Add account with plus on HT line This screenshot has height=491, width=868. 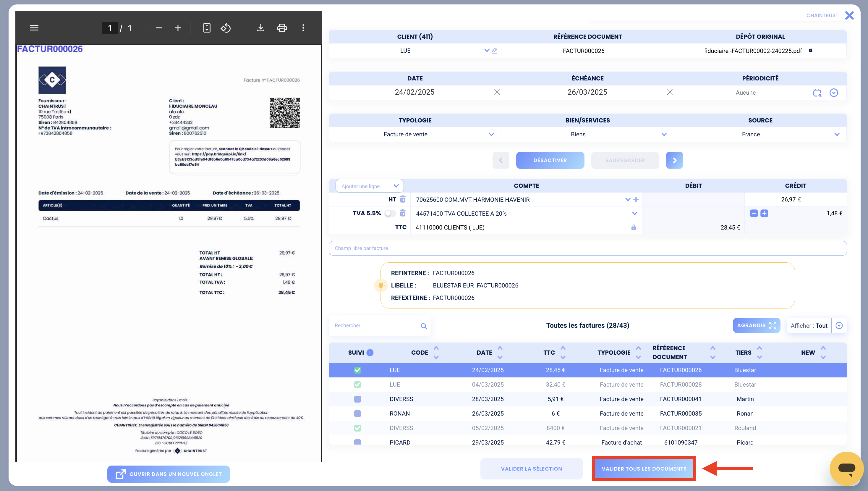coord(636,199)
